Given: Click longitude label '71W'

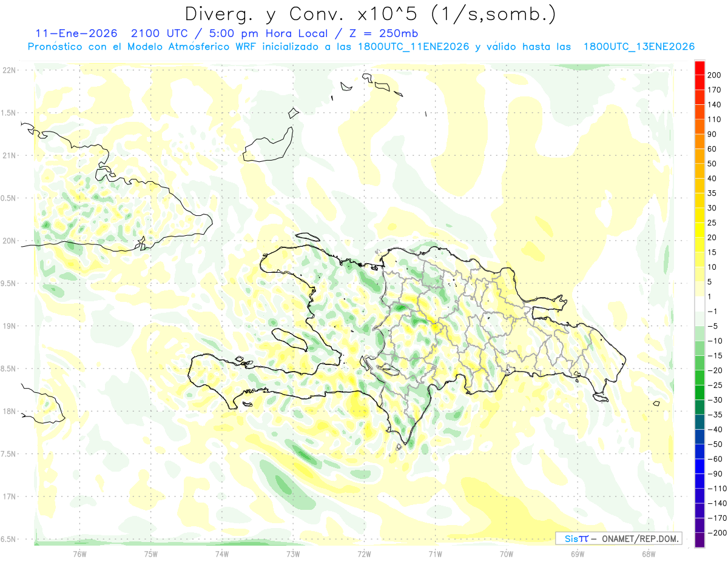Looking at the screenshot, I should [435, 554].
